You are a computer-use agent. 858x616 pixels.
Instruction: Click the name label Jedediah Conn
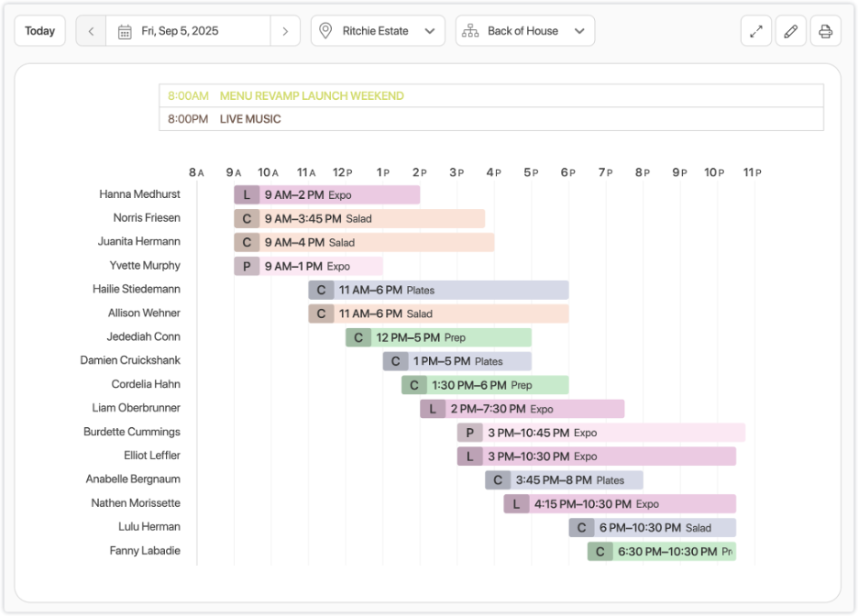[143, 336]
